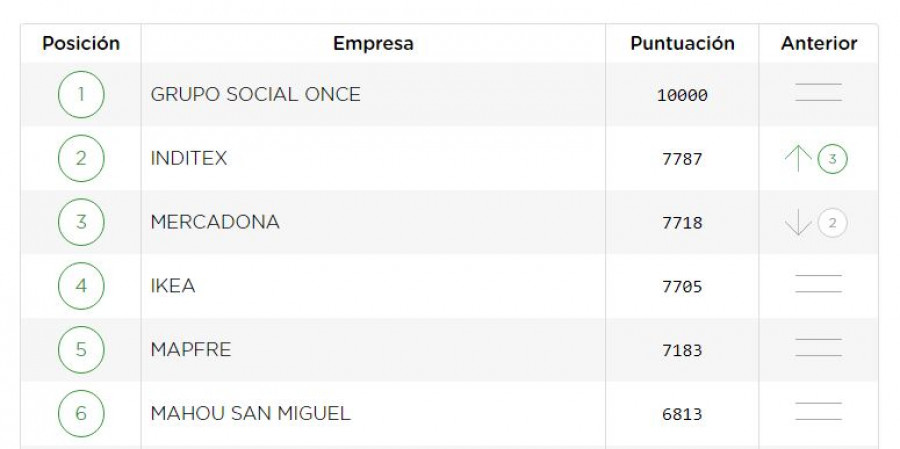Sort by the Empresa column header
The height and width of the screenshot is (449, 900).
[x=373, y=44]
